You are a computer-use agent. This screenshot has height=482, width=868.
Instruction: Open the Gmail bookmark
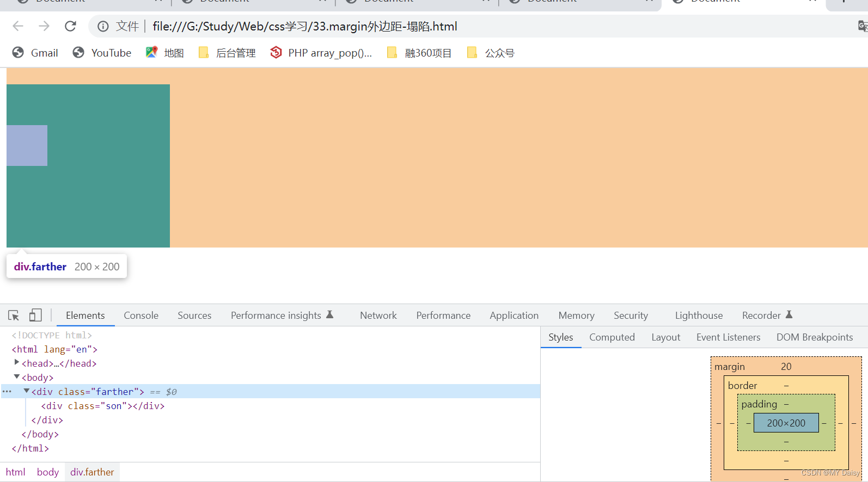click(35, 53)
